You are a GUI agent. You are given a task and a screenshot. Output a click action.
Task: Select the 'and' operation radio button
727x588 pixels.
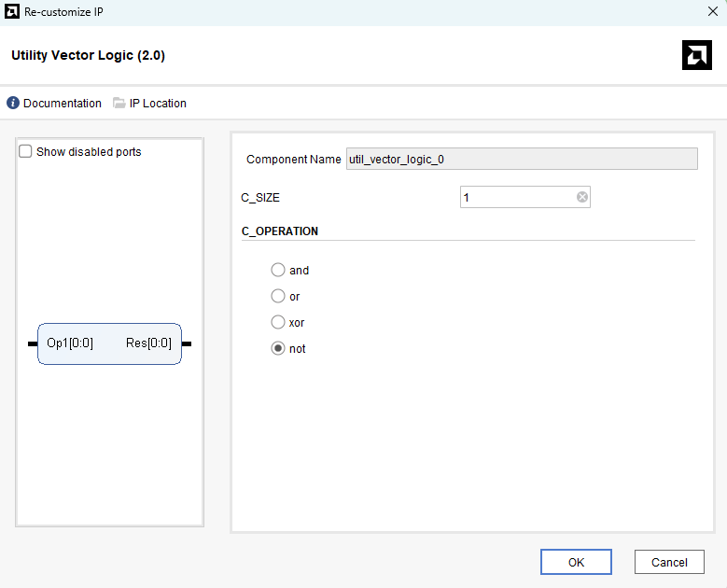tap(278, 270)
